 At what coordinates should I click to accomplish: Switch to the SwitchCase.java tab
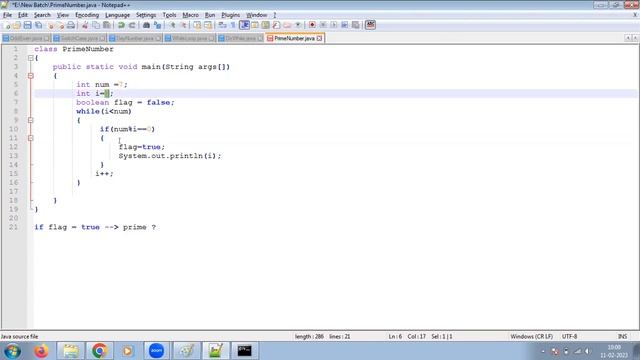tap(79, 38)
